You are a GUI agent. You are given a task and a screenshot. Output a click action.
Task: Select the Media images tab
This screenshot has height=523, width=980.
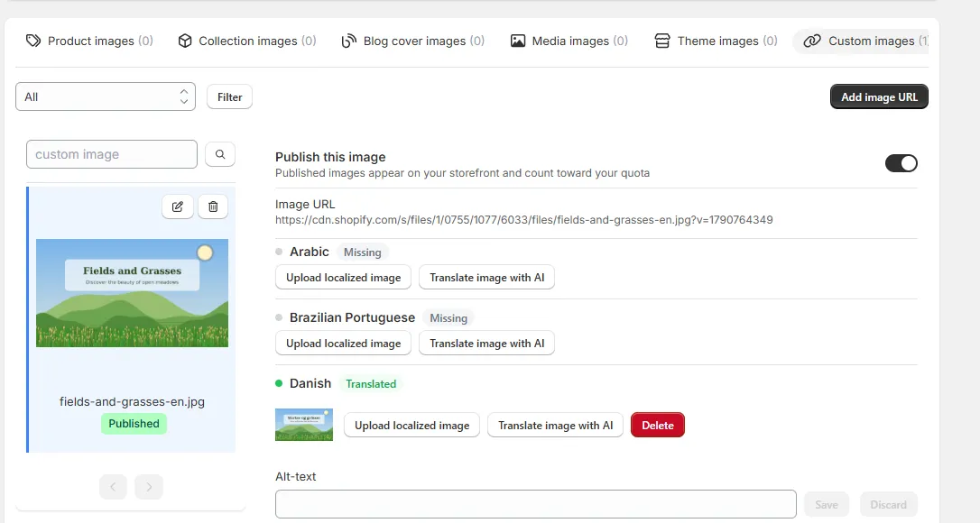tap(569, 41)
